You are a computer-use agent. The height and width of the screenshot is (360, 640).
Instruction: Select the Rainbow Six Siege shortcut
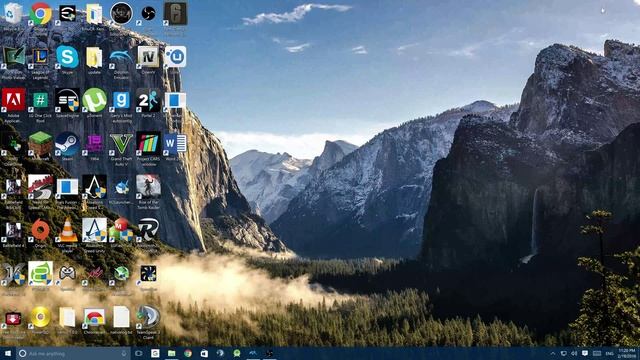tap(175, 14)
